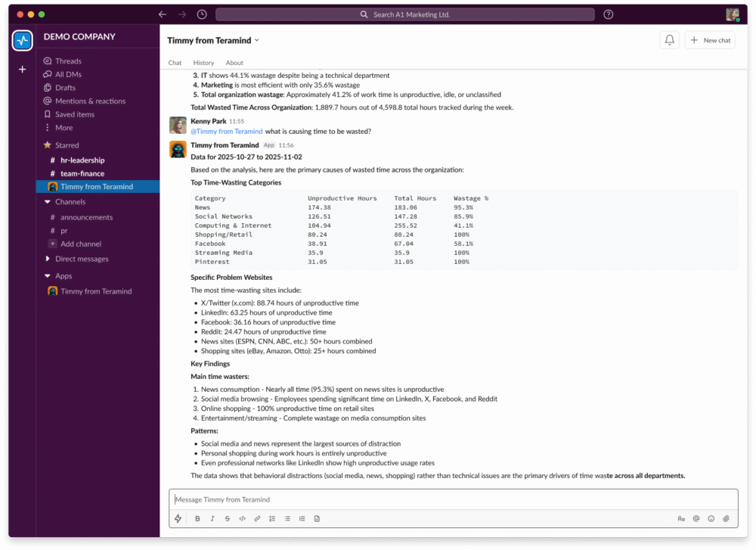The image size is (756, 550).
Task: Toggle italic formatting in the message composer
Action: [212, 519]
